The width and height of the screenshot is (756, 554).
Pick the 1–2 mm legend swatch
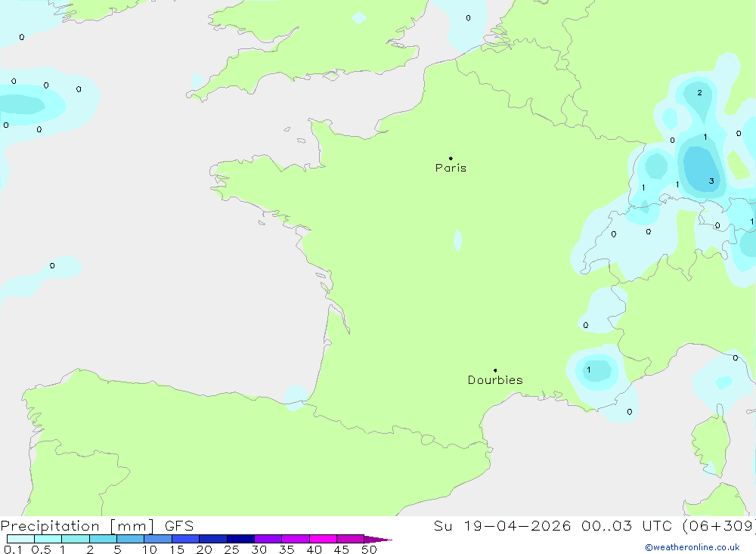tap(76, 539)
